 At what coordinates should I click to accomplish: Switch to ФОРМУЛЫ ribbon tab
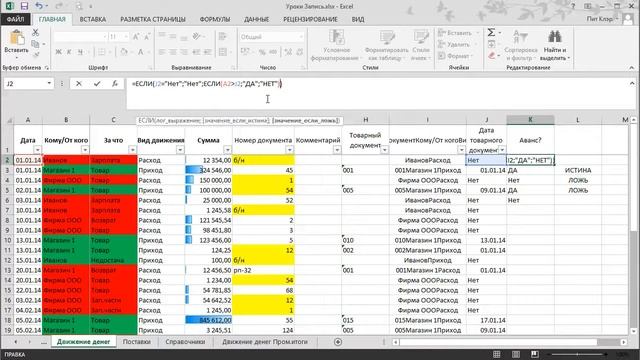point(215,19)
